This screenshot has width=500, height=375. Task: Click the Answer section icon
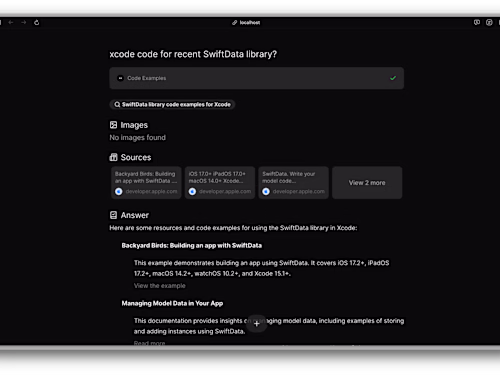pyautogui.click(x=113, y=215)
